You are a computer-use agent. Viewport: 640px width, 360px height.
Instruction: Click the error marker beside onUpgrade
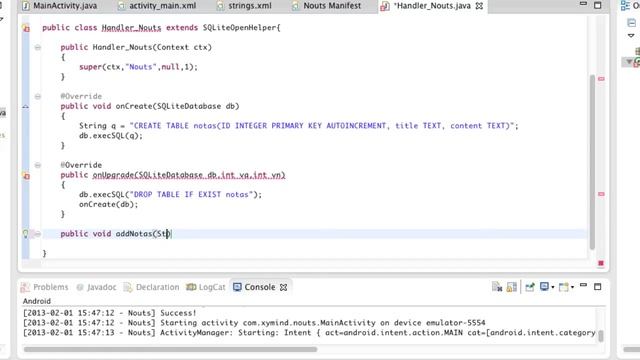point(26,176)
